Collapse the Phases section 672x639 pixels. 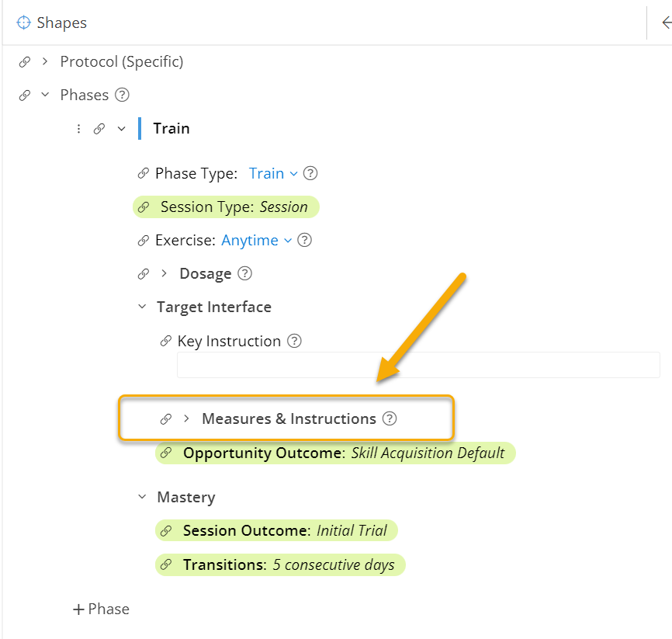click(x=45, y=96)
